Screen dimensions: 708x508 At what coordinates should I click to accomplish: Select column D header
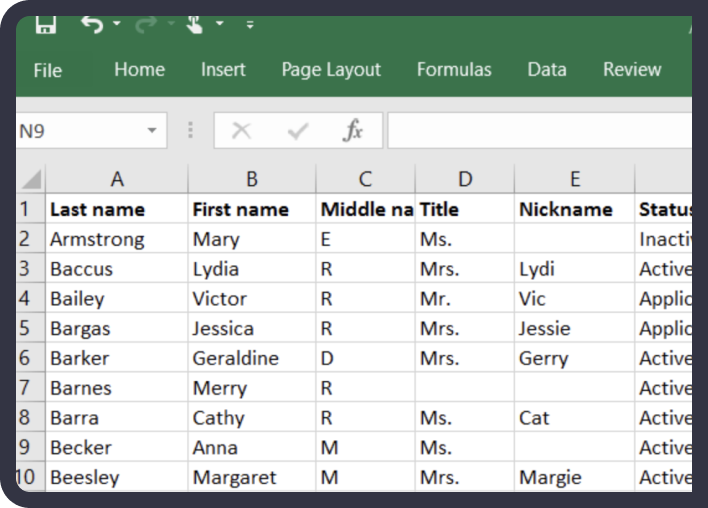[x=465, y=179]
